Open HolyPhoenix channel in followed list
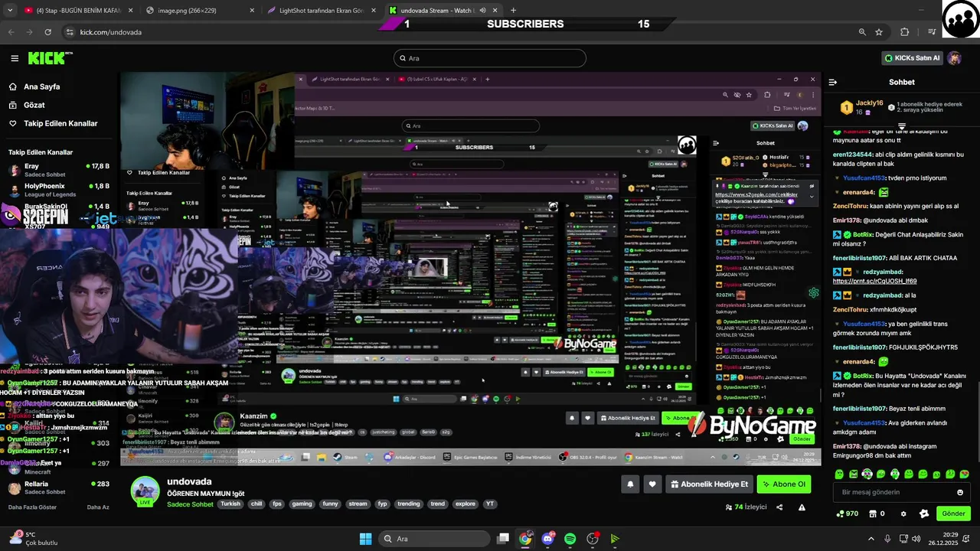980x551 pixels. click(x=58, y=190)
